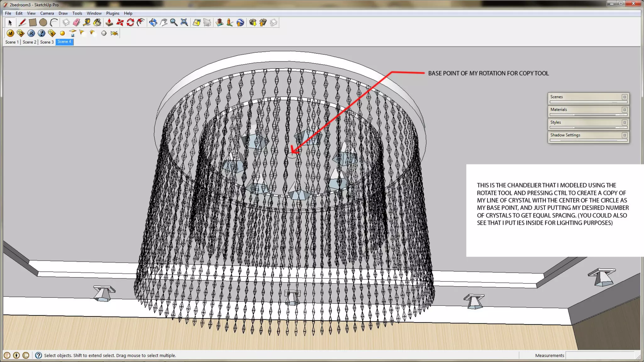
Task: Switch to Scene 2 tab
Action: (29, 42)
